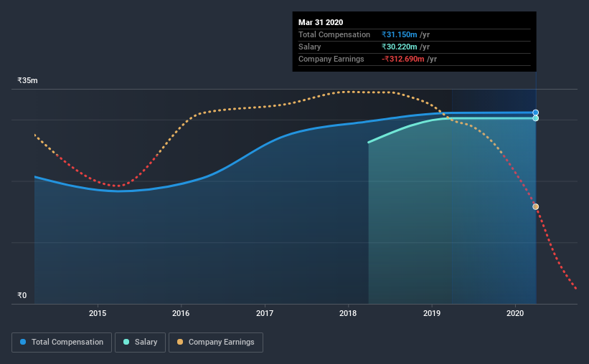The width and height of the screenshot is (589, 364).
Task: Click the 2016 x-axis label
Action: (x=181, y=313)
